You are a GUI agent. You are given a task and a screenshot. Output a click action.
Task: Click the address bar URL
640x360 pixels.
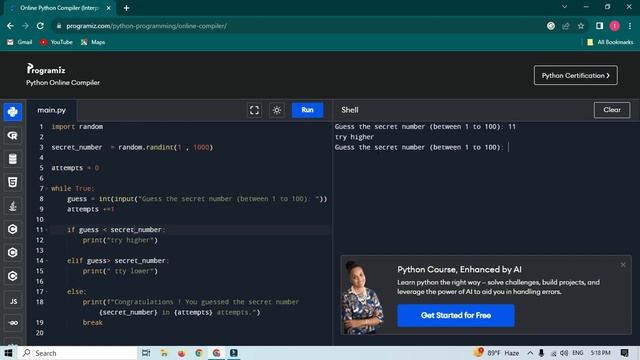pyautogui.click(x=147, y=26)
